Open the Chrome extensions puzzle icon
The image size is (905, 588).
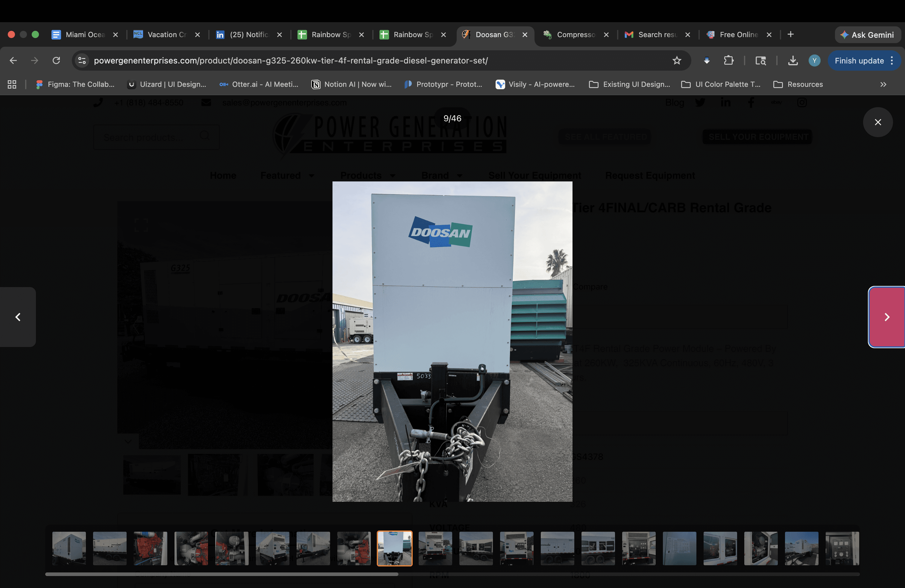(x=728, y=60)
